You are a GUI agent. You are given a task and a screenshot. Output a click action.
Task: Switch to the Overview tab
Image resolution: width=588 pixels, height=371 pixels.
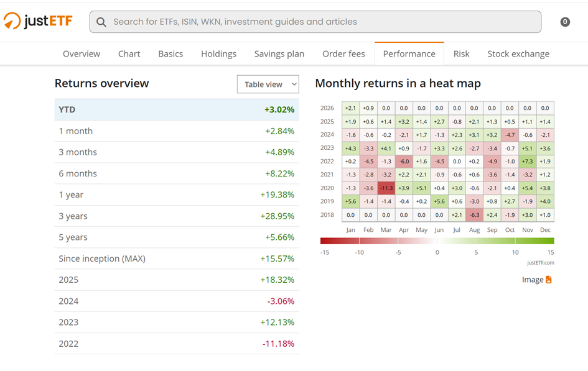[x=82, y=54]
